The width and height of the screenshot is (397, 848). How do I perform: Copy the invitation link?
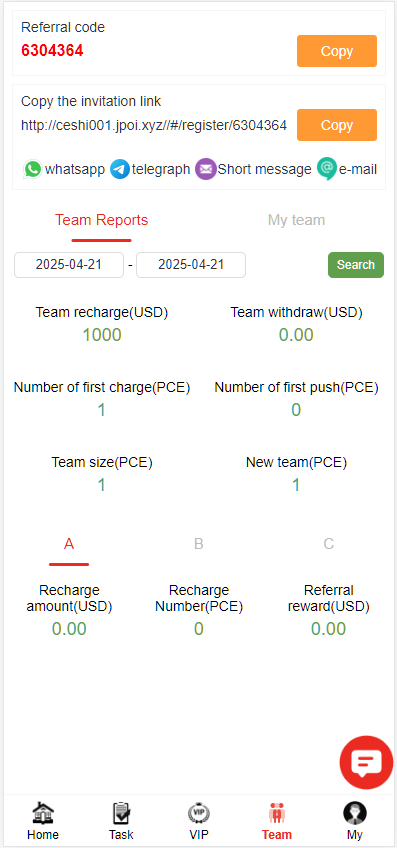click(x=337, y=125)
